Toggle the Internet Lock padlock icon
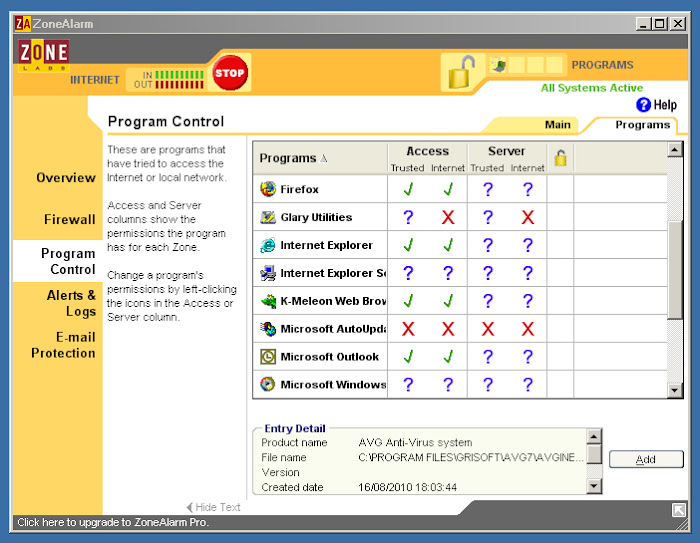Screen dimensions: 700x543 461,72
